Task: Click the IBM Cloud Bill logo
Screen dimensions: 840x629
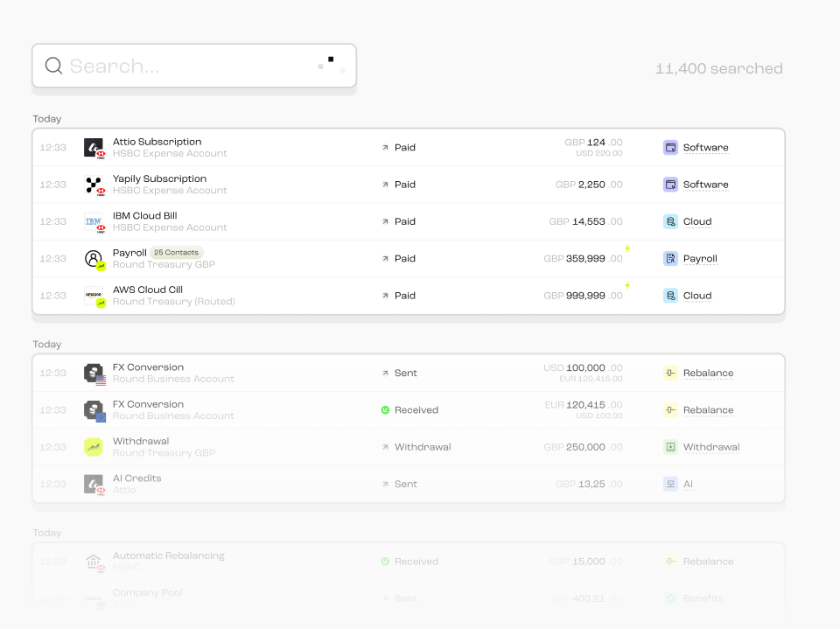Action: pos(94,221)
